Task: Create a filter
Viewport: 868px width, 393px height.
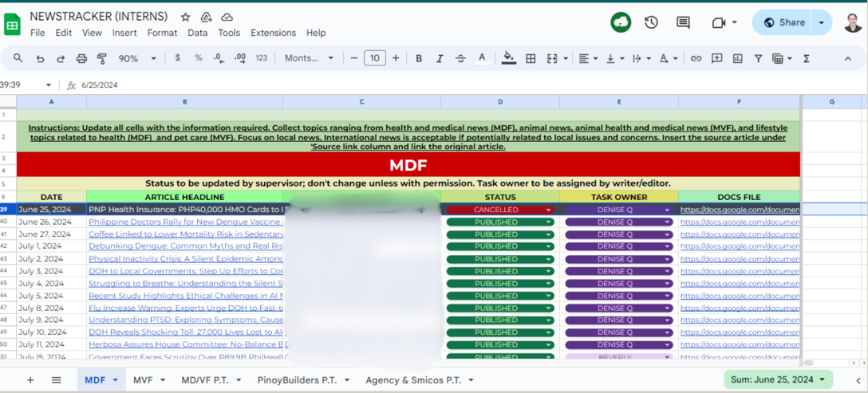Action: [x=759, y=58]
